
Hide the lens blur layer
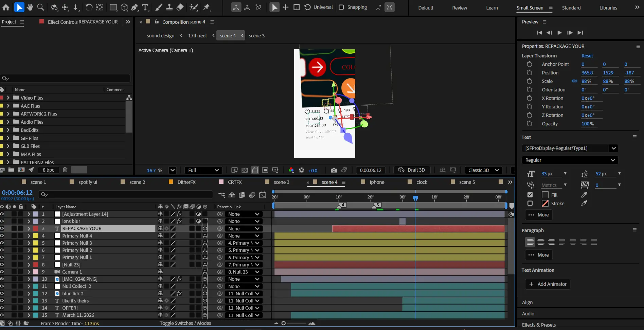2,221
